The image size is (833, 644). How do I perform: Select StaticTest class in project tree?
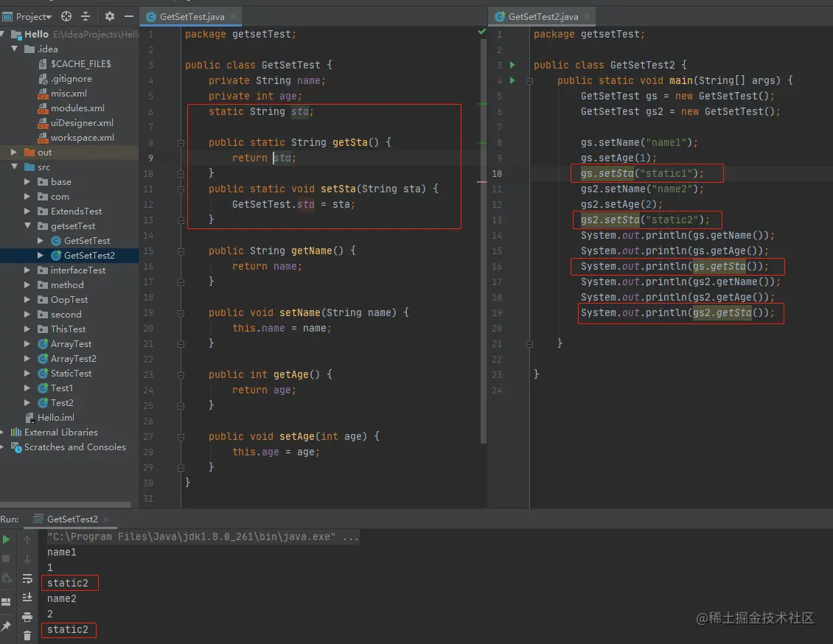(x=71, y=374)
